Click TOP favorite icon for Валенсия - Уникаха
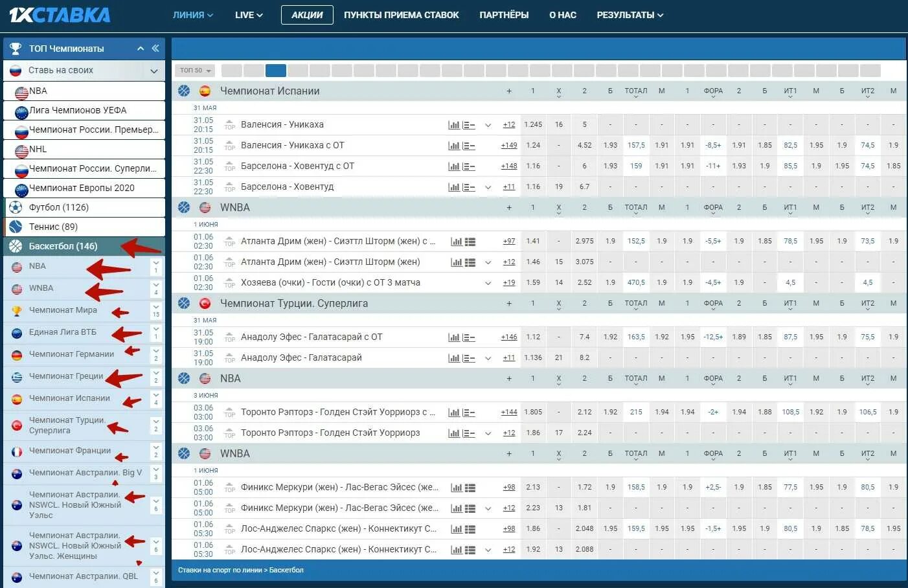The width and height of the screenshot is (908, 588). 229,124
